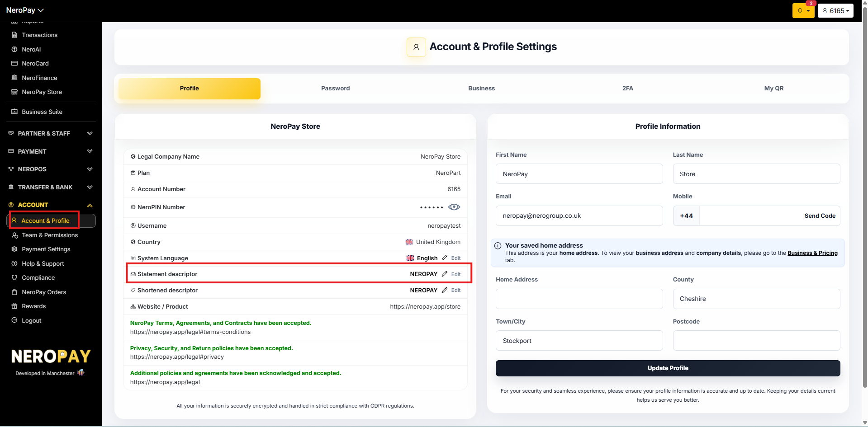The height and width of the screenshot is (427, 868).
Task: Reveal the NeroPIN Number with eye icon
Action: point(454,207)
